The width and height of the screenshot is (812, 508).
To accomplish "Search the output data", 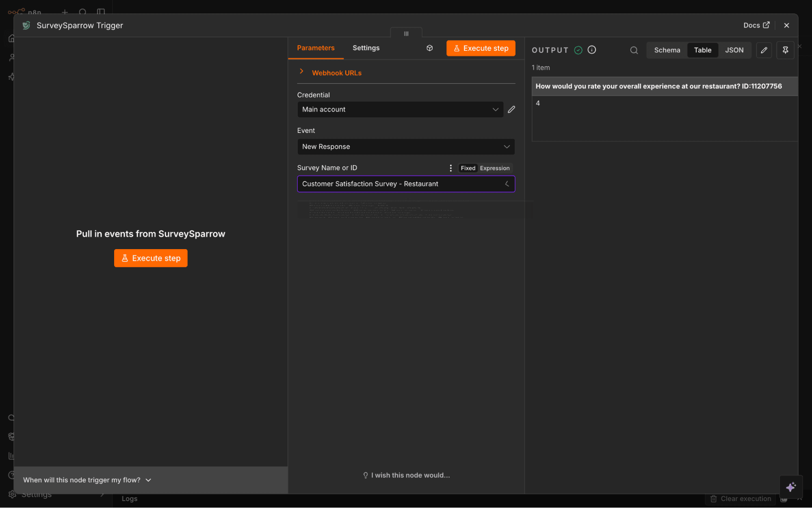I will tap(634, 50).
